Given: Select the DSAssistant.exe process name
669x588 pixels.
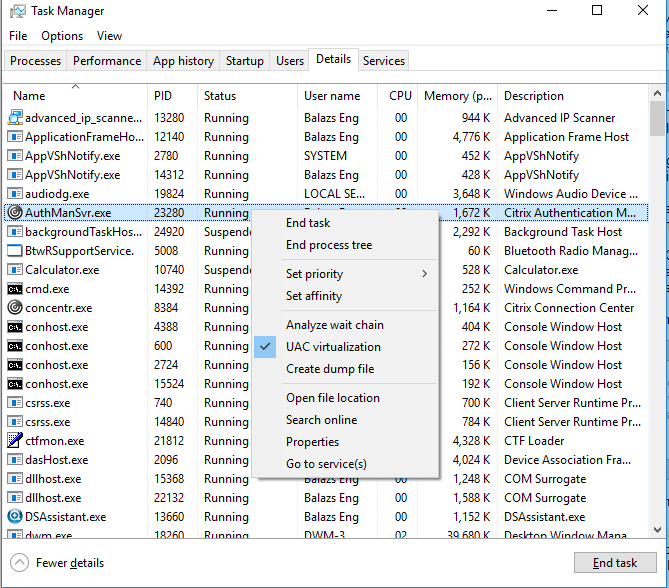Looking at the screenshot, I should click(65, 517).
